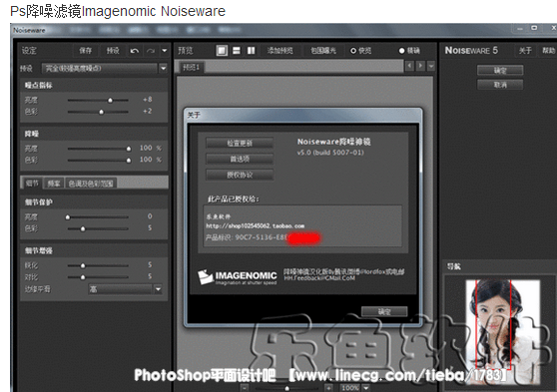Click 检查更新 check updates in About dialog

click(240, 143)
